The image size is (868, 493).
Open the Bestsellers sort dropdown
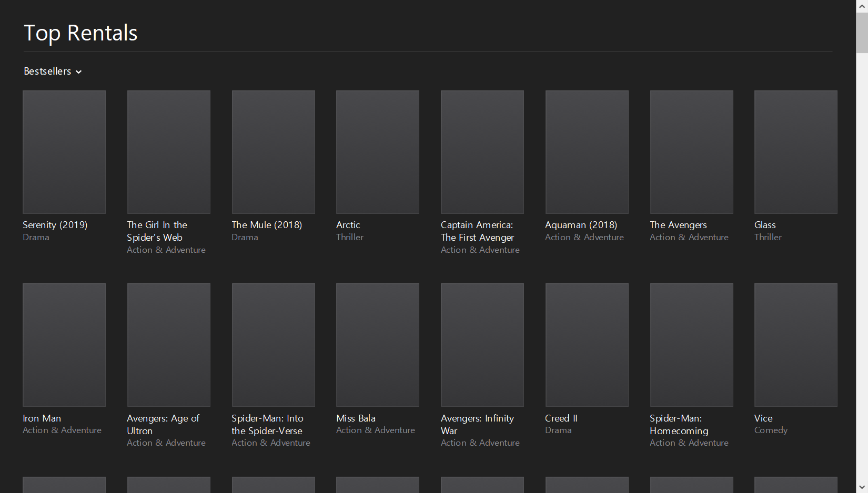(x=53, y=71)
